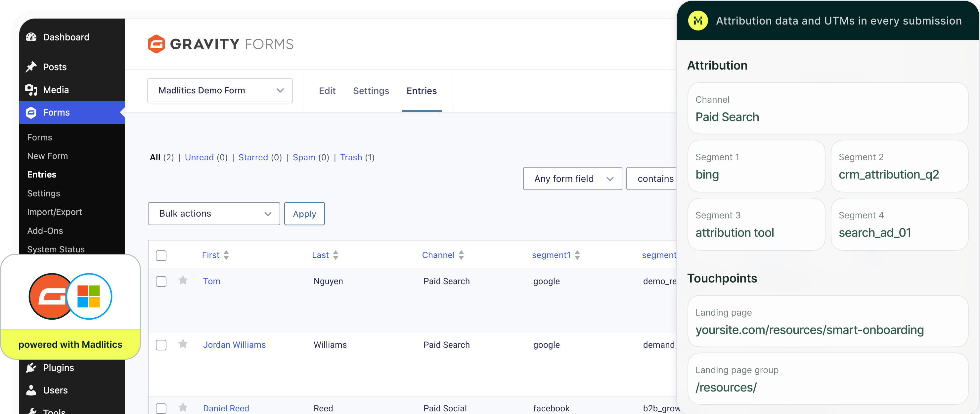Click the Landing page group /resources/ card
This screenshot has width=980, height=414.
point(828,379)
